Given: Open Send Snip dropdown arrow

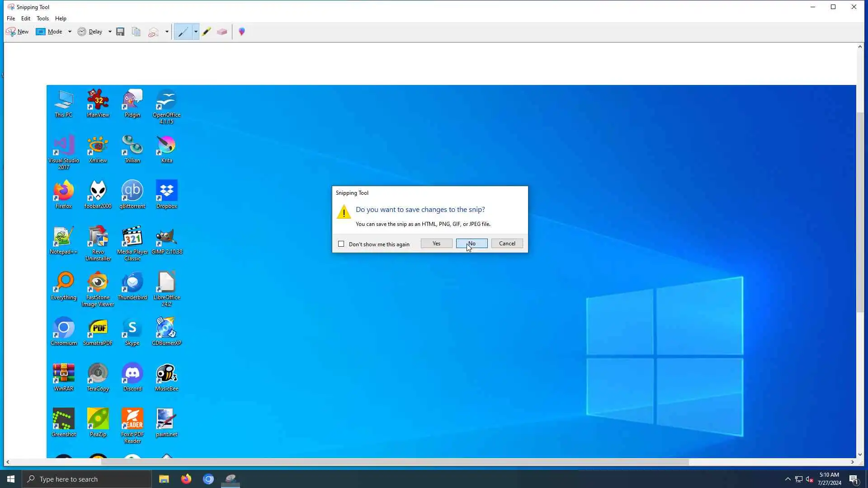Looking at the screenshot, I should pos(167,32).
